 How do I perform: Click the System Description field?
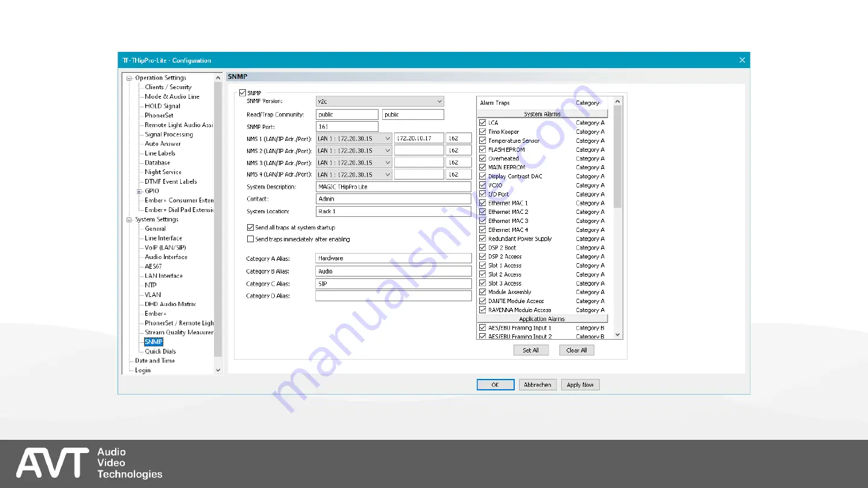point(394,187)
